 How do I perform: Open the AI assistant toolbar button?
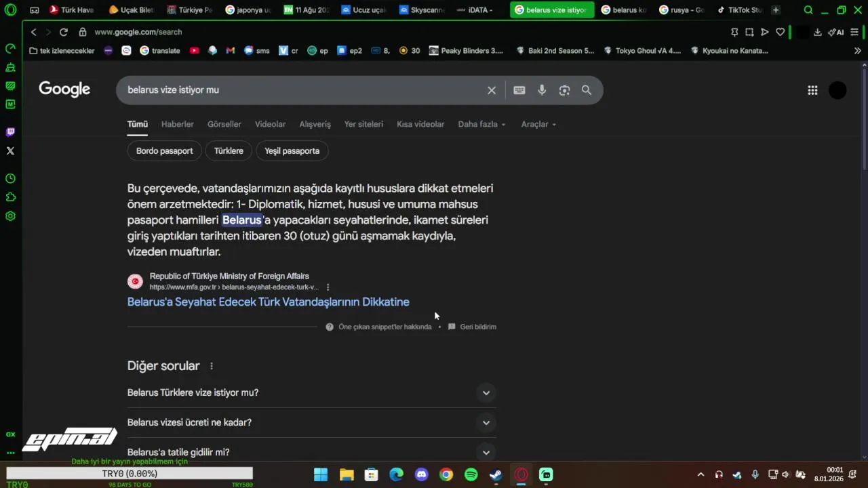coord(836,32)
